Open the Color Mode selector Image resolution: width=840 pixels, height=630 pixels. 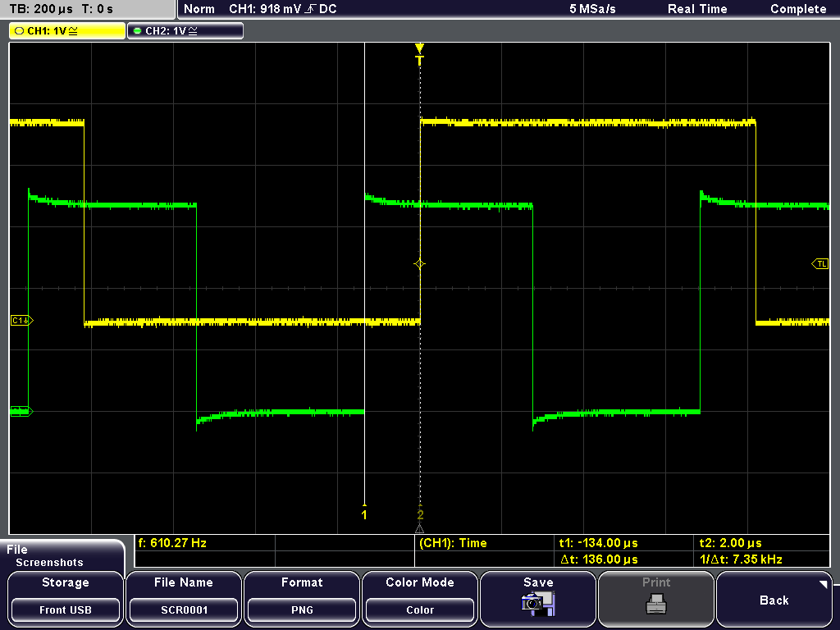420,609
